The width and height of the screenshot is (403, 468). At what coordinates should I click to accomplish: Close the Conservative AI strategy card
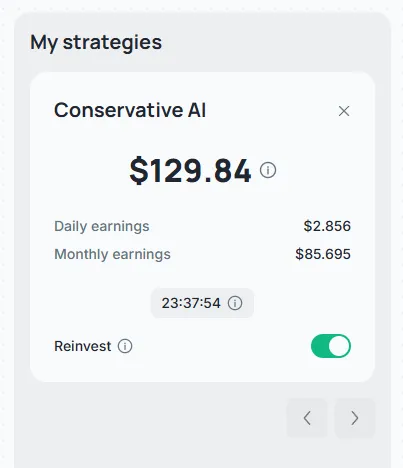(x=344, y=111)
